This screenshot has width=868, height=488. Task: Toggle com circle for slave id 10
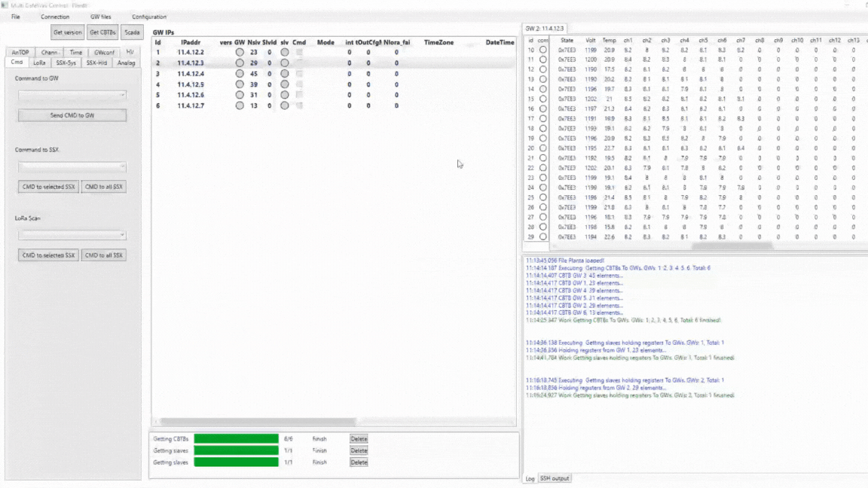point(543,50)
